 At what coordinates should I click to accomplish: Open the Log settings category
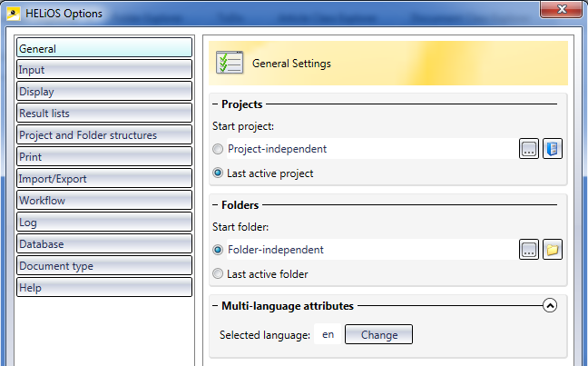[104, 222]
